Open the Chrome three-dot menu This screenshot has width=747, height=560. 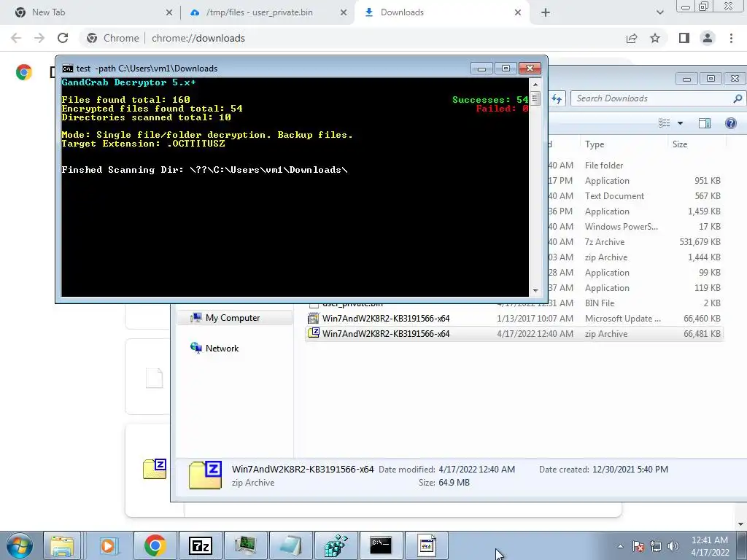(x=731, y=38)
